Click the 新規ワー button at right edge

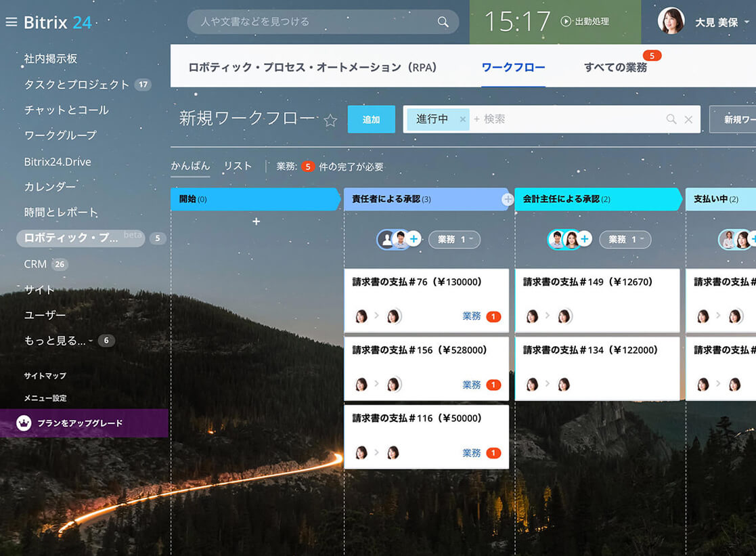pos(733,119)
